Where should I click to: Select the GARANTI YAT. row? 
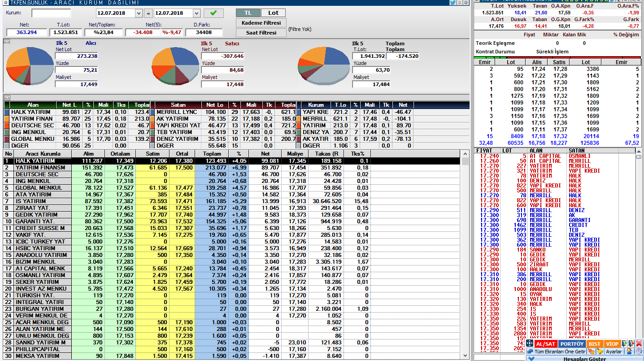pyautogui.click(x=232, y=221)
